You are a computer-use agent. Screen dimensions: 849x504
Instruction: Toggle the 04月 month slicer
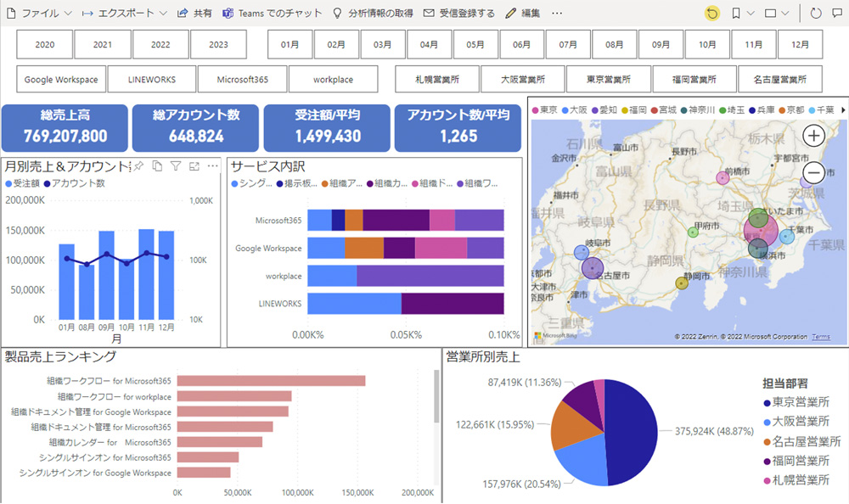(x=429, y=44)
